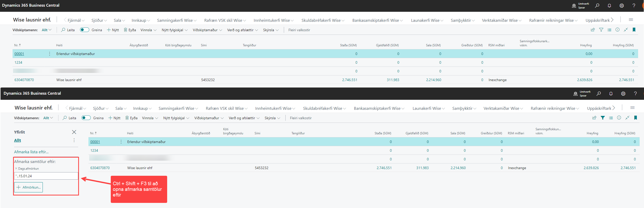Open settings gear in upper header
This screenshot has height=208, width=644.
622,5
